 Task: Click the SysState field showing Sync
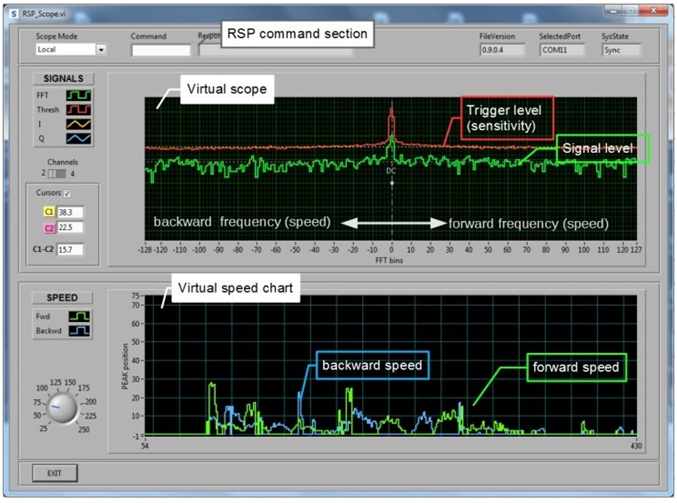click(621, 50)
